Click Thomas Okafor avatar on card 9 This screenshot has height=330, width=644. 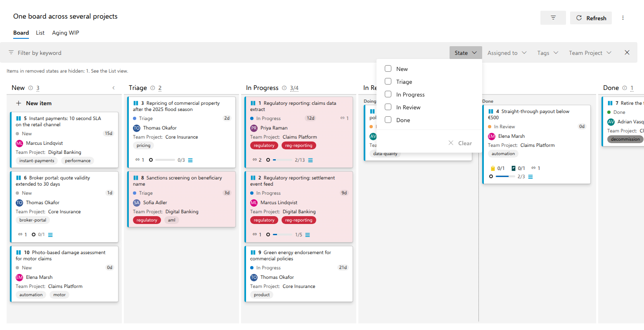click(x=254, y=278)
